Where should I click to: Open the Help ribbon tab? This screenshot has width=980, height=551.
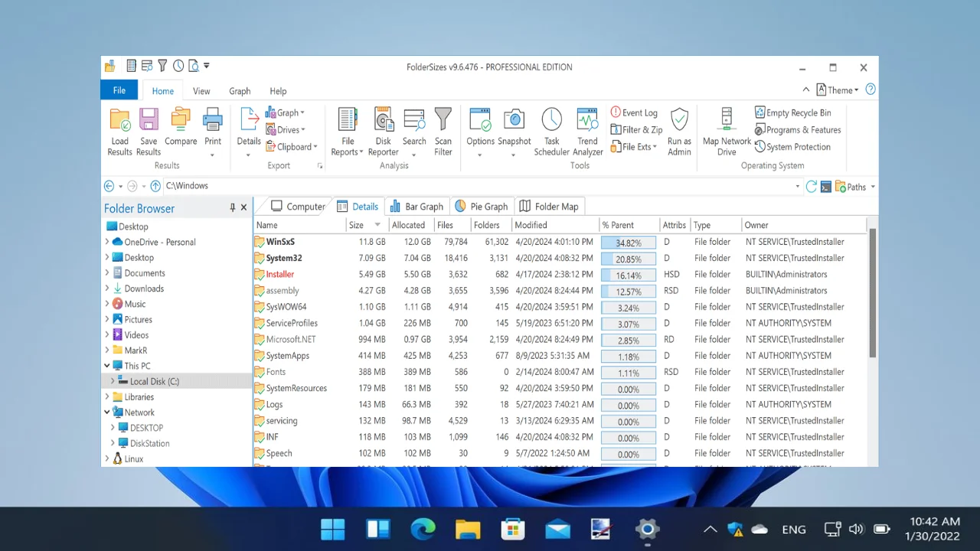tap(278, 91)
